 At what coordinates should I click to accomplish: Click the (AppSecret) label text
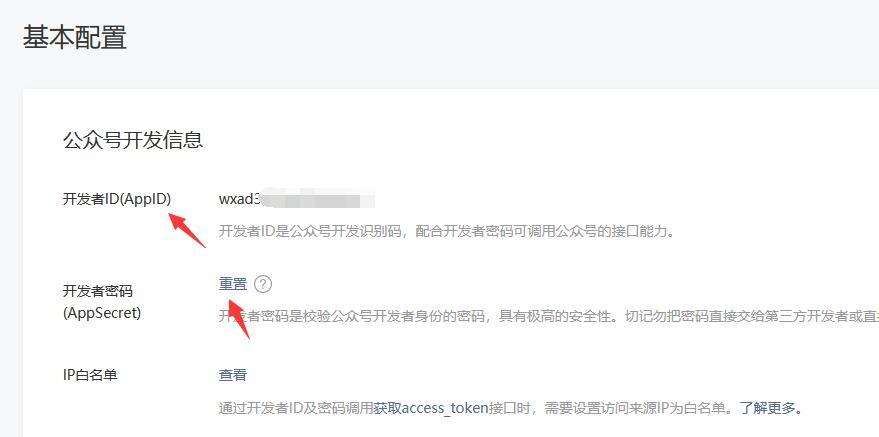102,313
